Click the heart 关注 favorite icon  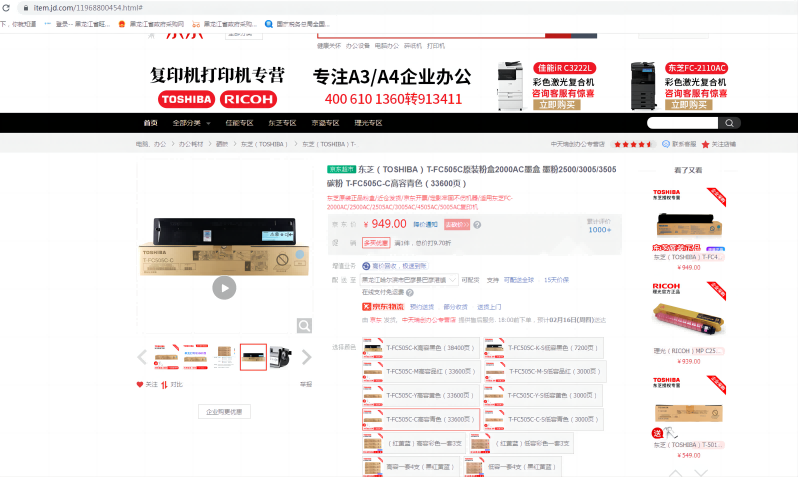139,385
